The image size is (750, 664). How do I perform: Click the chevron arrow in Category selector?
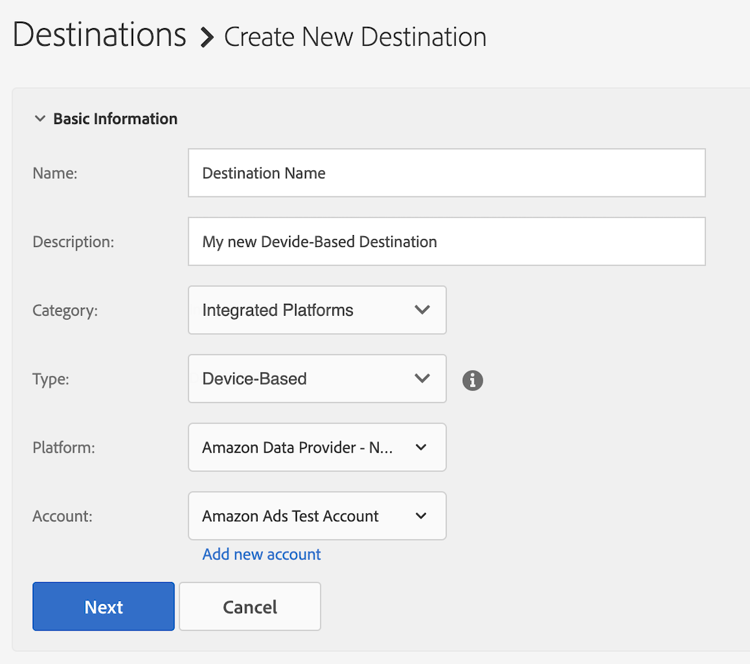tap(422, 310)
